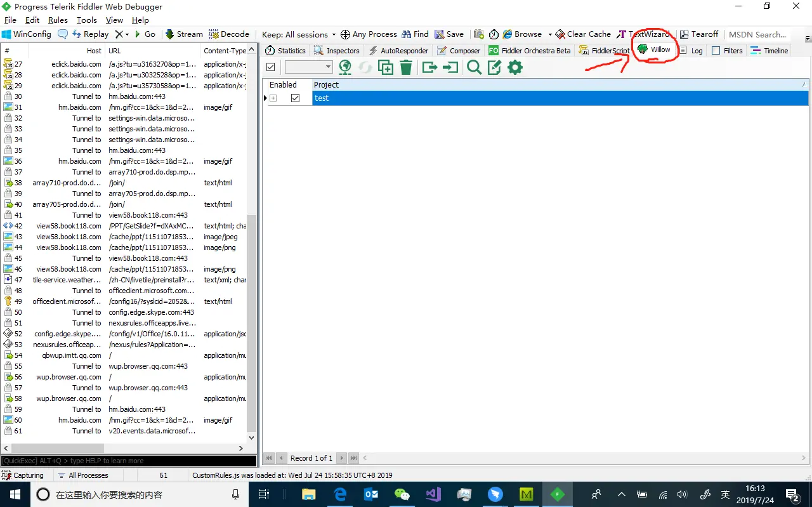The image size is (812, 507).
Task: Select session 42 view58.book118.com row
Action: [x=124, y=226]
